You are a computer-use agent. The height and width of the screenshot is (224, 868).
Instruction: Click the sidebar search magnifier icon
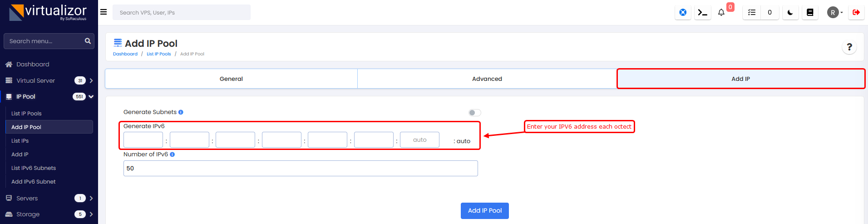pos(88,41)
